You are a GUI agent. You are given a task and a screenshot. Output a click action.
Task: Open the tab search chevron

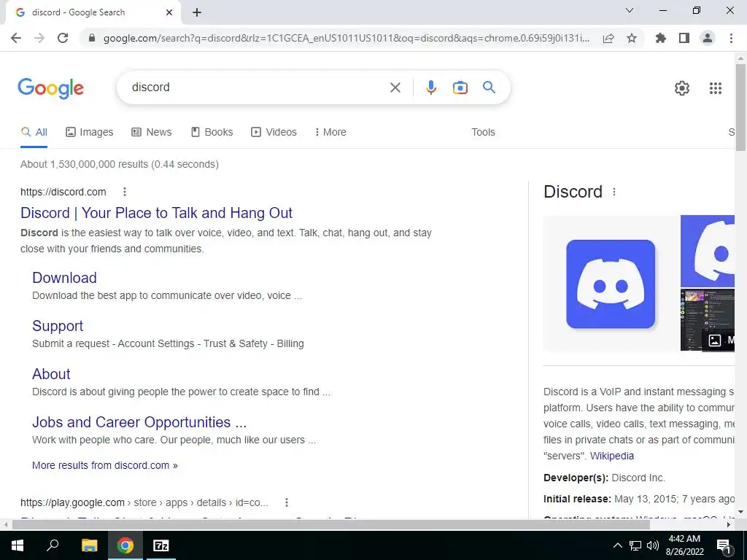[630, 10]
